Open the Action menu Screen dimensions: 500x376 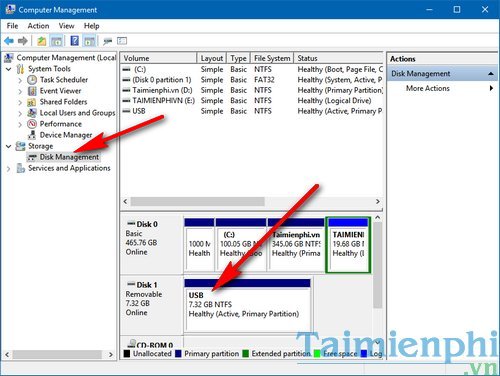tap(38, 26)
